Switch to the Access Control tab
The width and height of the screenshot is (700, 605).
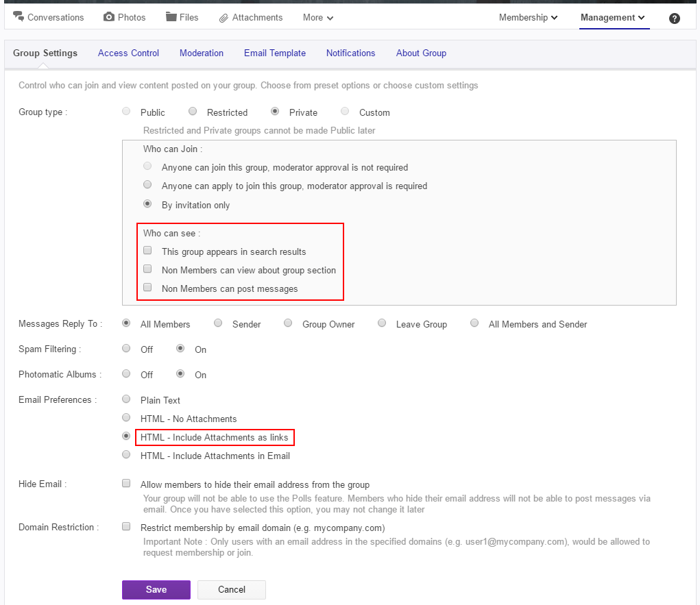128,53
